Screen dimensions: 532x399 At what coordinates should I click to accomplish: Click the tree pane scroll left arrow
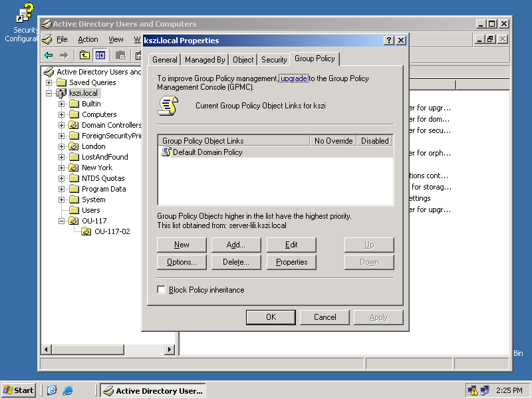(x=47, y=349)
